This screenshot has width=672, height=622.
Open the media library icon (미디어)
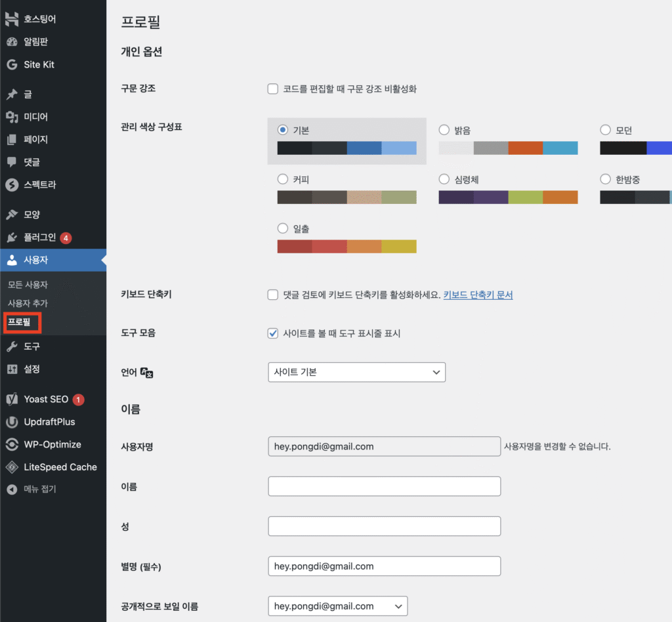point(12,117)
